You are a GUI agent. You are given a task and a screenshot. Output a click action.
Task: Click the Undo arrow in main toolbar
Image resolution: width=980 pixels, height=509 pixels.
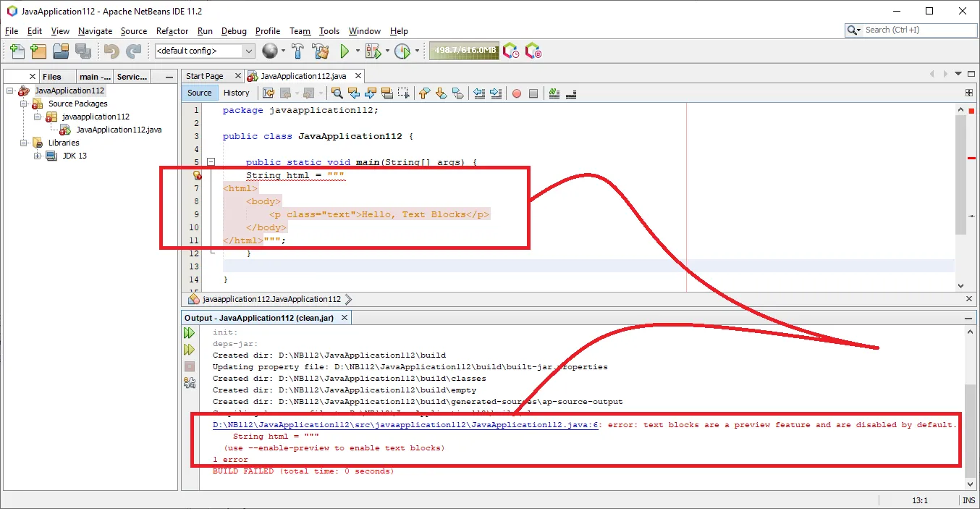(111, 51)
